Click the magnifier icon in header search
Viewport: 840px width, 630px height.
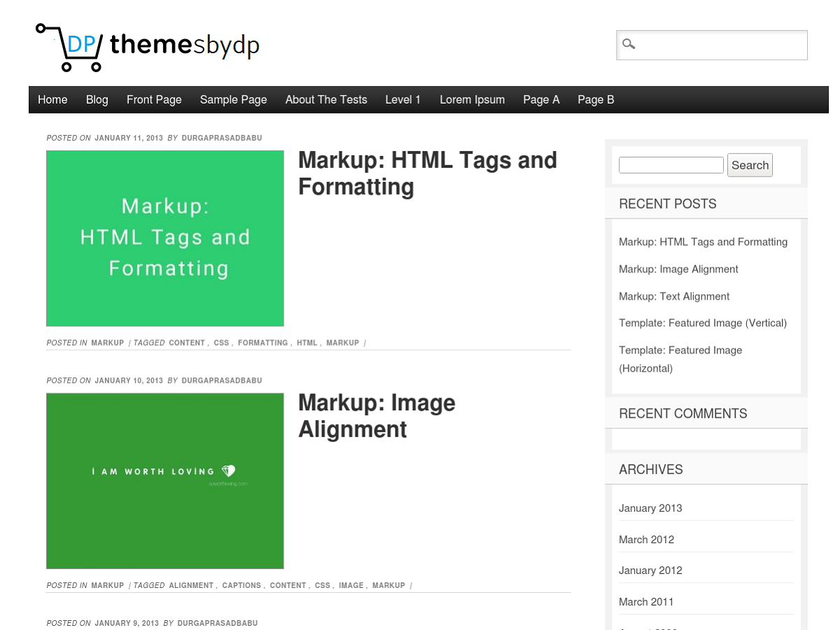pyautogui.click(x=629, y=45)
